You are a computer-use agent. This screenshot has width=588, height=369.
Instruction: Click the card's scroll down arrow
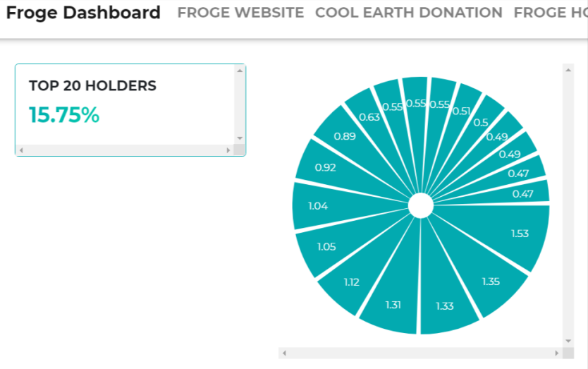[240, 138]
